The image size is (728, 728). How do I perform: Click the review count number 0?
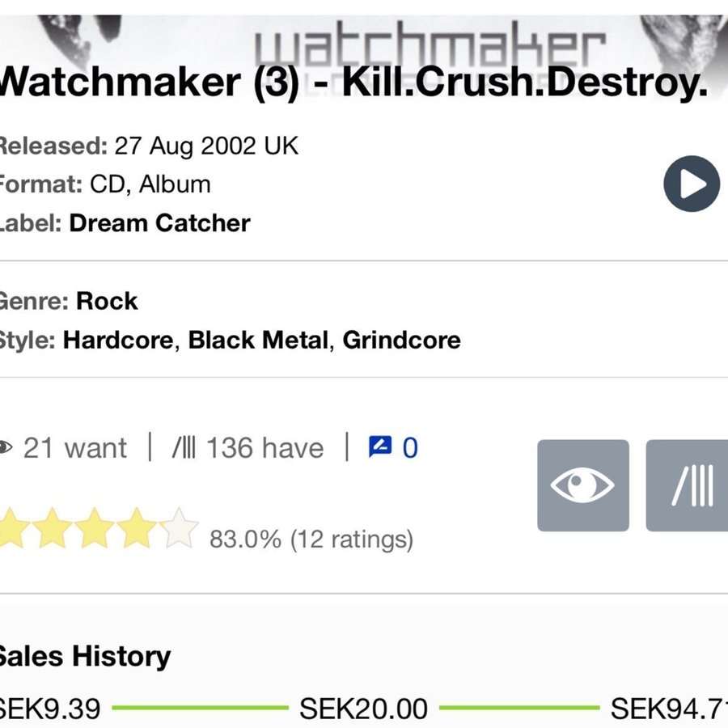pos(410,448)
